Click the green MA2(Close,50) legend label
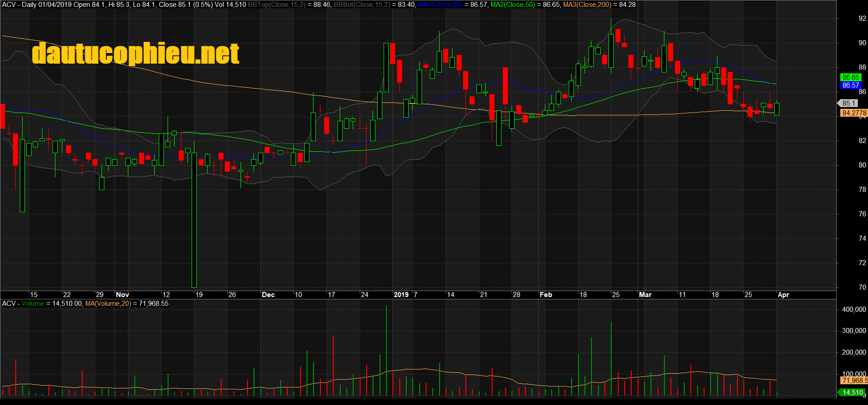 [x=512, y=5]
